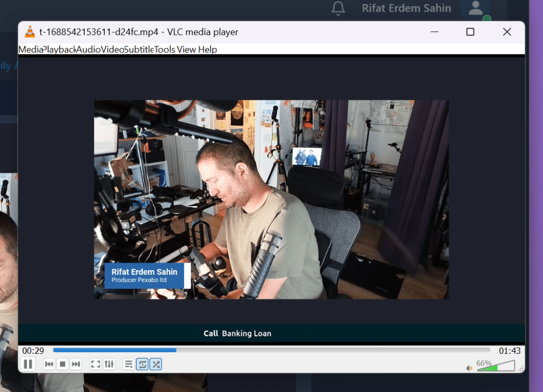This screenshot has width=543, height=392.
Task: Toggle fullscreen video mode
Action: [x=95, y=364]
